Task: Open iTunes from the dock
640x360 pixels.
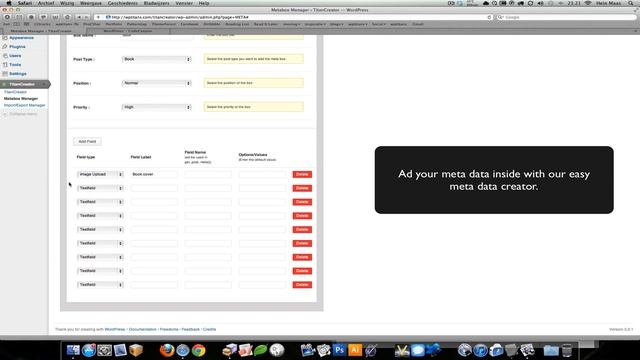Action: pos(480,350)
